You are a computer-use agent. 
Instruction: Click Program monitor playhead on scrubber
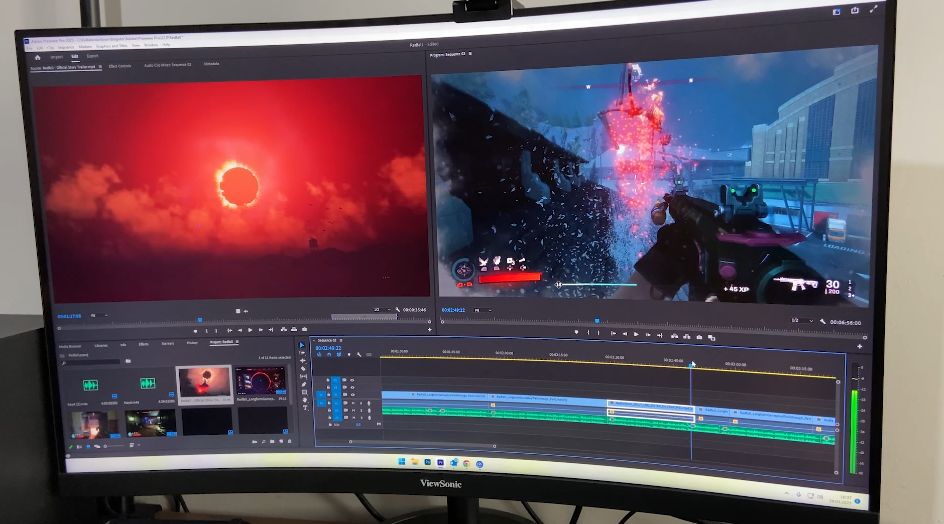pyautogui.click(x=597, y=321)
